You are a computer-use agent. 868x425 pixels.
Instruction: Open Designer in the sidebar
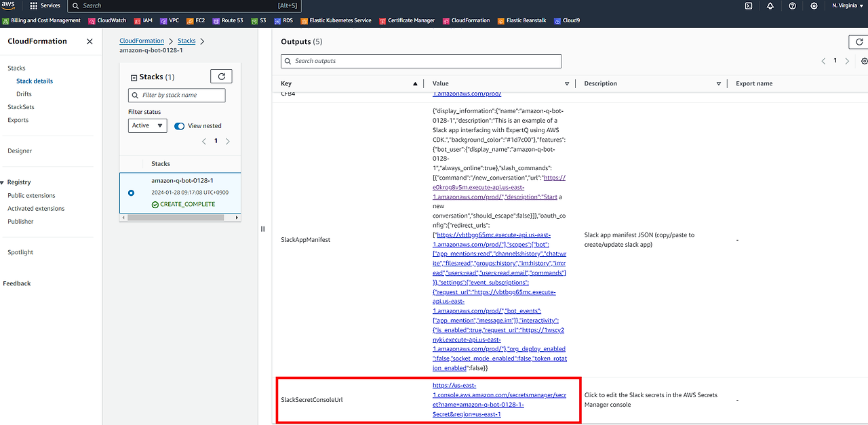[20, 150]
